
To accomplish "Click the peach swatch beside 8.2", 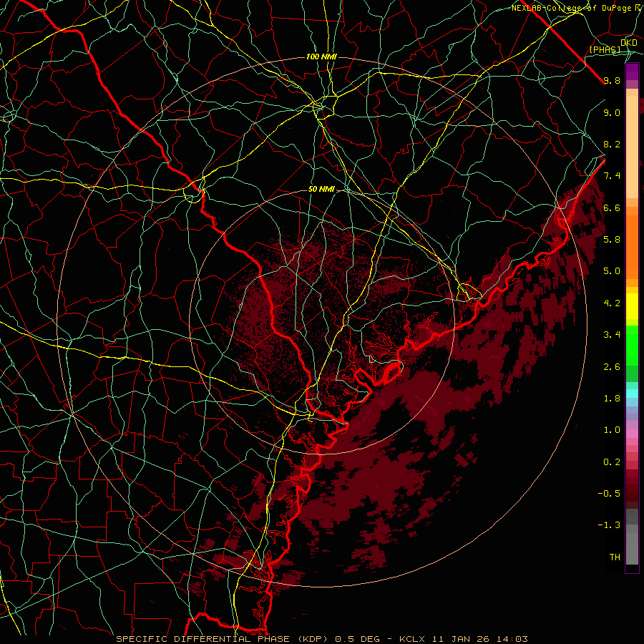I will point(632,147).
